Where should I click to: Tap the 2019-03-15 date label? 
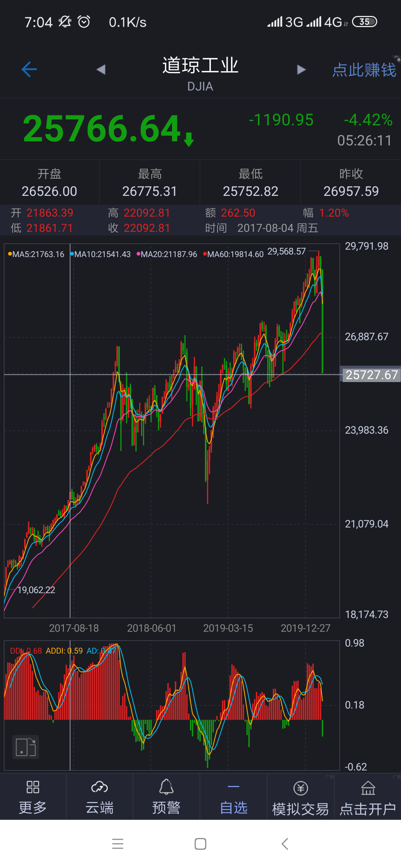[x=228, y=628]
